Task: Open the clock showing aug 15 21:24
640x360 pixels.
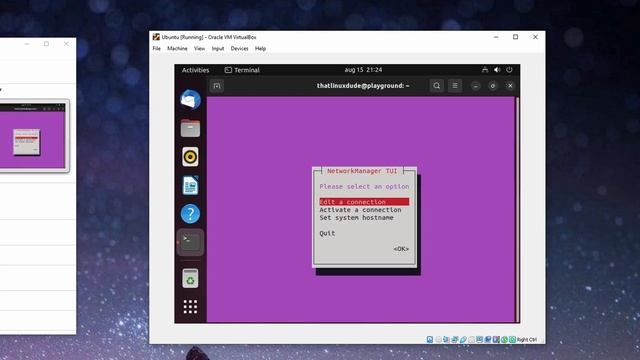Action: 363,70
